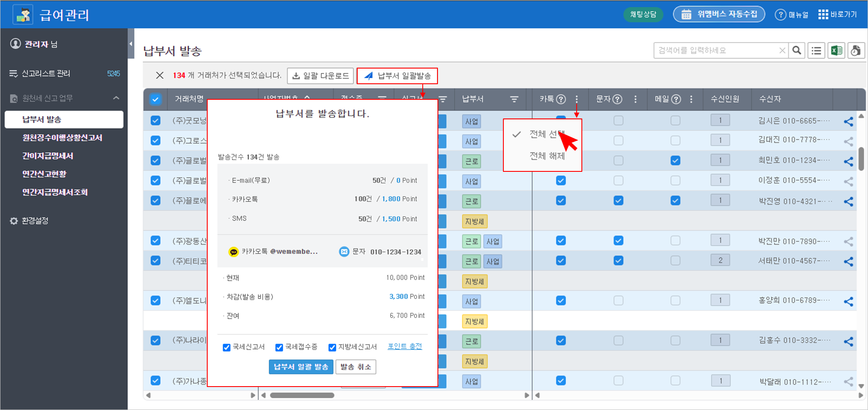The height and width of the screenshot is (410, 868).
Task: Click the horizontal scrollbar thumb under the table
Action: click(x=302, y=395)
